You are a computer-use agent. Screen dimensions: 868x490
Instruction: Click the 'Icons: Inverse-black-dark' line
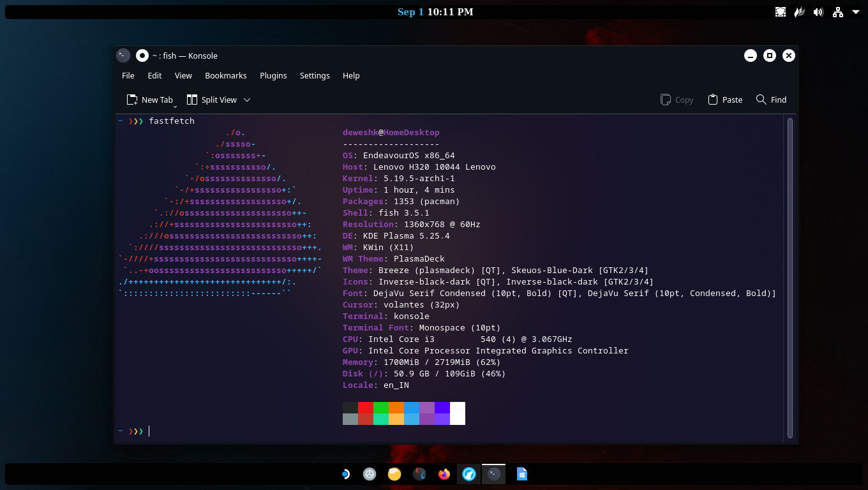pyautogui.click(x=498, y=281)
